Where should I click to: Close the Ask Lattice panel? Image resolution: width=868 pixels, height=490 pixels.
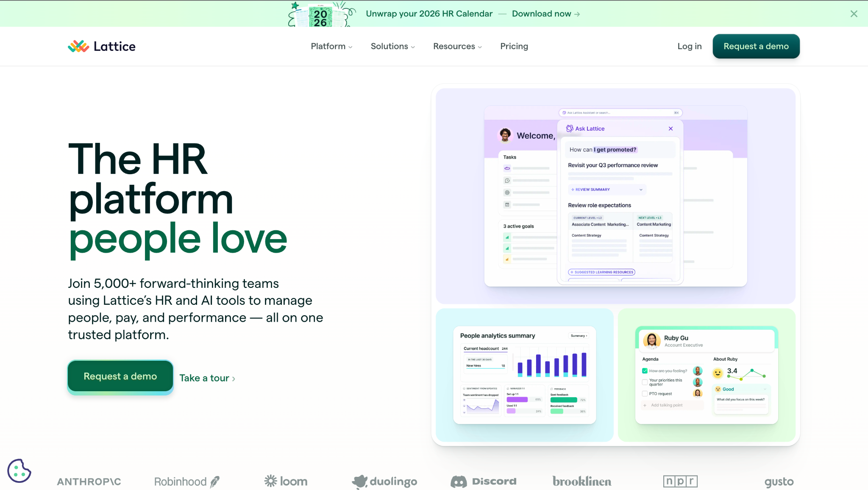click(670, 128)
